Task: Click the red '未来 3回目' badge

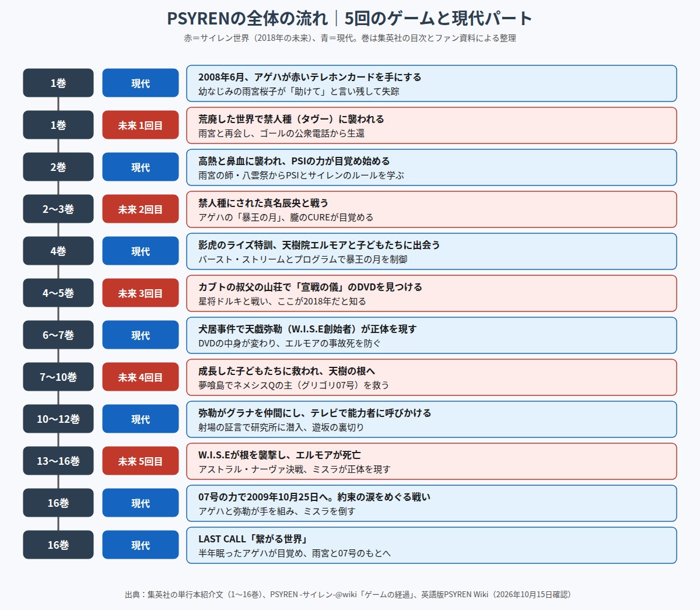Action: [x=141, y=293]
